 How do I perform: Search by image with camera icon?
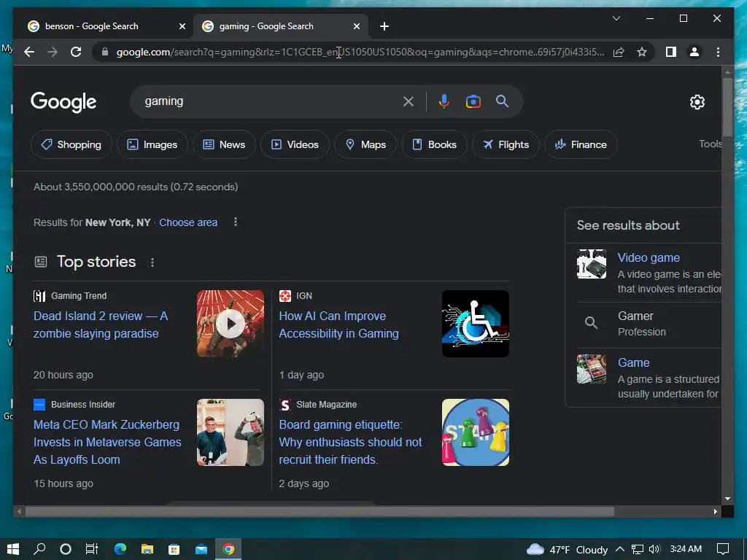(x=473, y=101)
